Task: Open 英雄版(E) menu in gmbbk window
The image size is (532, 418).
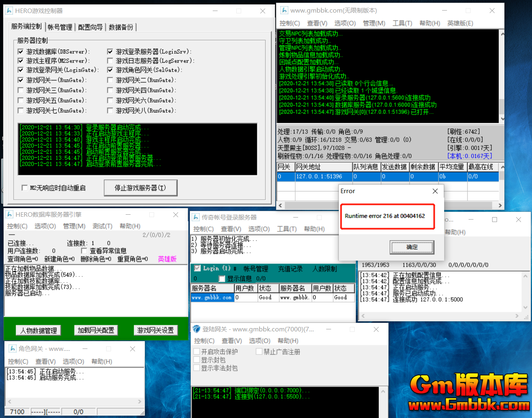Action: click(x=460, y=23)
